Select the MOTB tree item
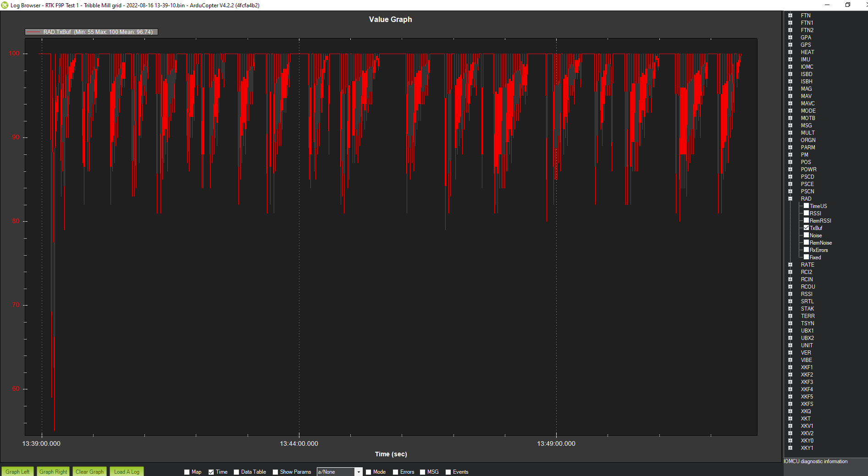 (807, 118)
